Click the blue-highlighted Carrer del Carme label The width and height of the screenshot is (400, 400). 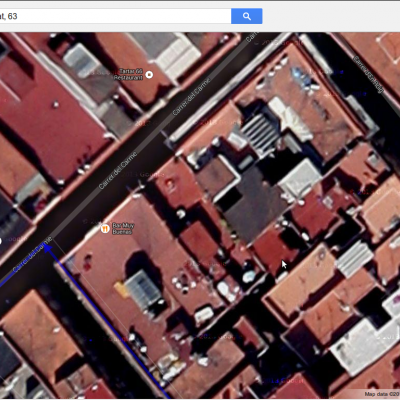tap(32, 254)
